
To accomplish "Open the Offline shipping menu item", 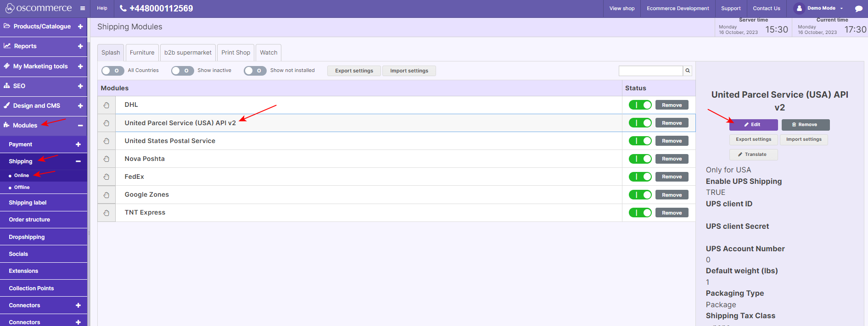I will [x=22, y=188].
